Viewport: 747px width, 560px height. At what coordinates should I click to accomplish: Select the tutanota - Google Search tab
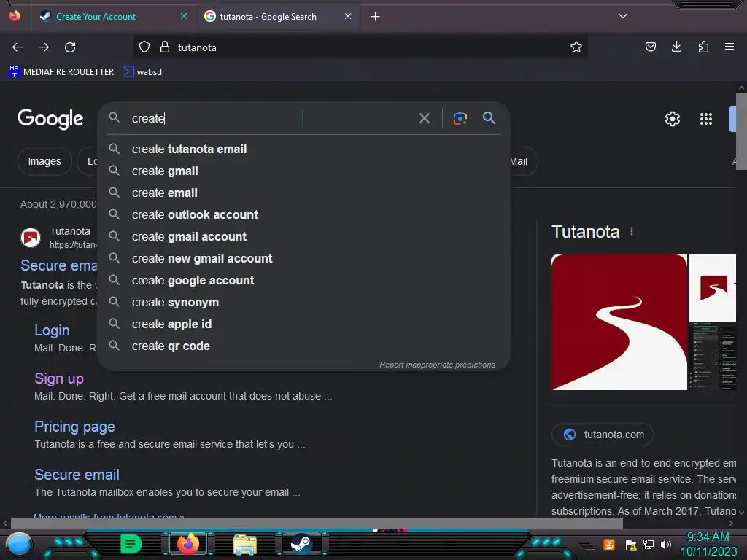278,17
